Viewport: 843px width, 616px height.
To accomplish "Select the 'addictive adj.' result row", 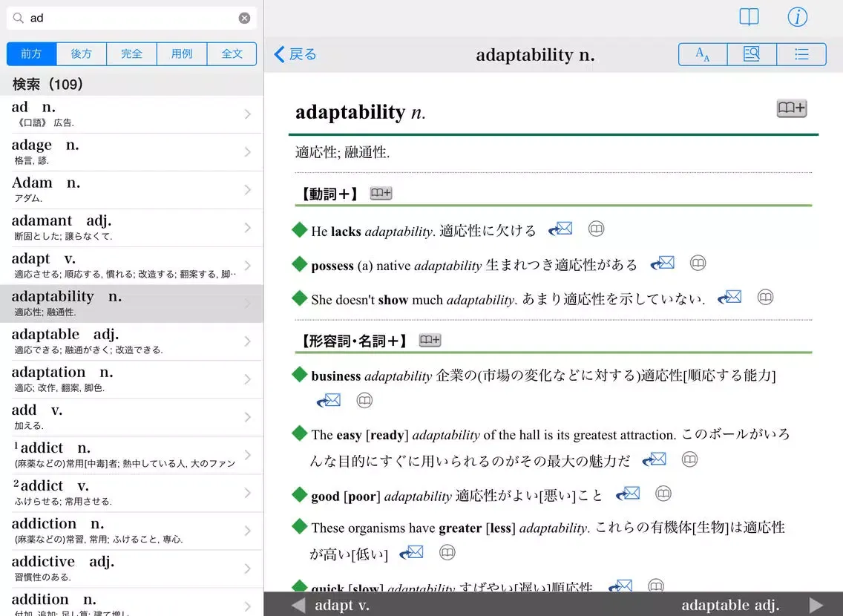I will [132, 569].
